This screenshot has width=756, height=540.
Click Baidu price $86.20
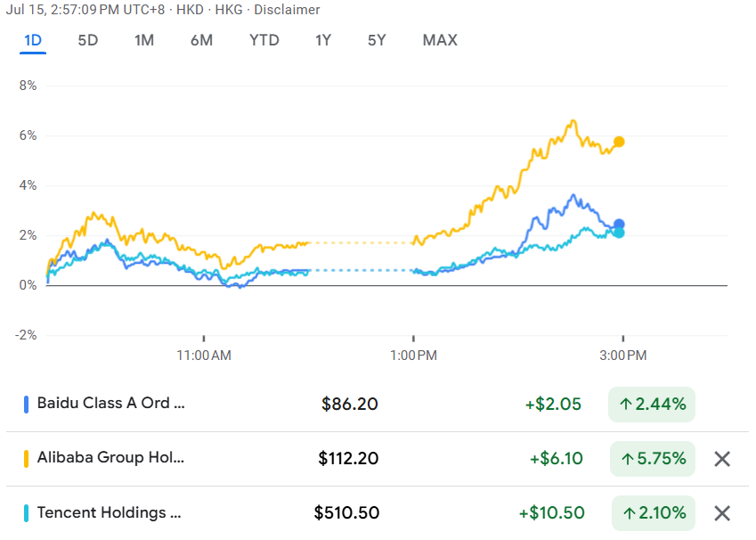click(x=350, y=404)
